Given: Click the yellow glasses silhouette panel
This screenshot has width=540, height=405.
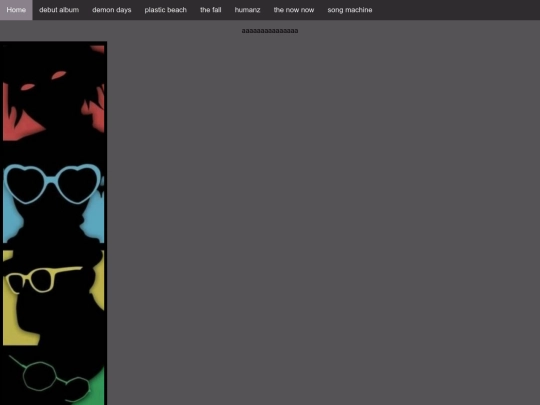Looking at the screenshot, I should [x=53, y=298].
